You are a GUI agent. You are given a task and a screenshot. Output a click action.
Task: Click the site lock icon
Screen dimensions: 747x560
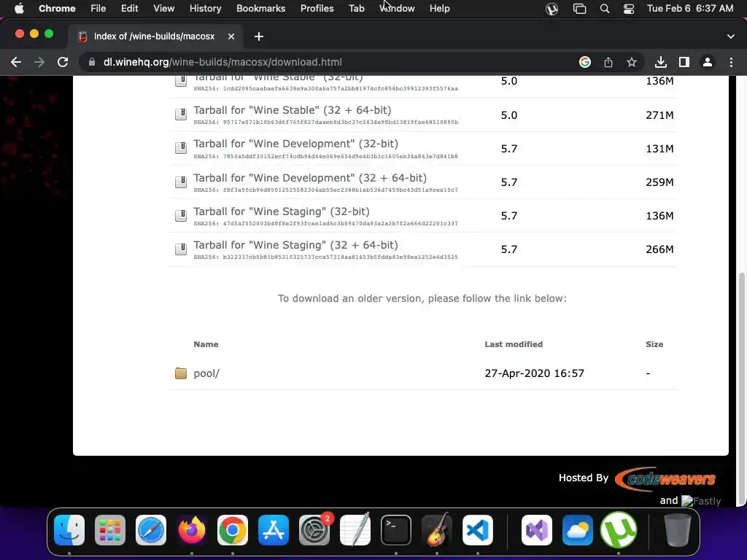pos(92,62)
